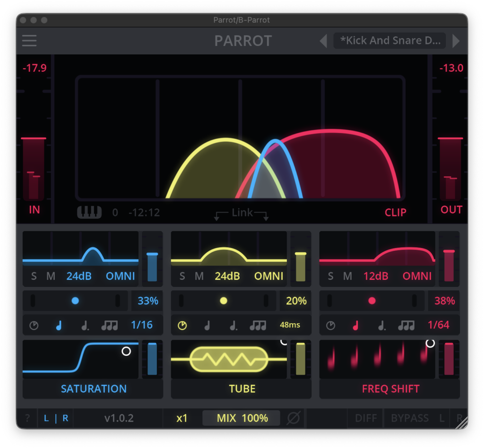
Task: Open help with question mark icon
Action: tap(27, 418)
